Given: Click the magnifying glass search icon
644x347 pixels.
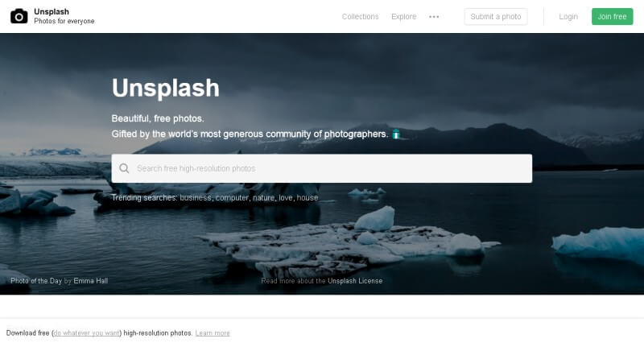Looking at the screenshot, I should click(124, 168).
